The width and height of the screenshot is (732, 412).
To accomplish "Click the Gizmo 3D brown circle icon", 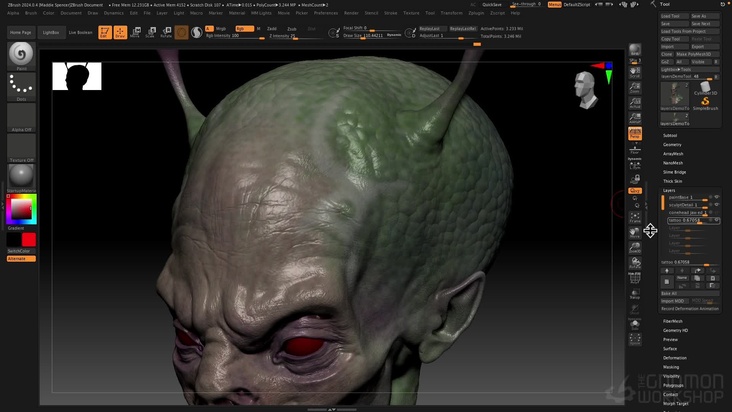I will click(182, 32).
